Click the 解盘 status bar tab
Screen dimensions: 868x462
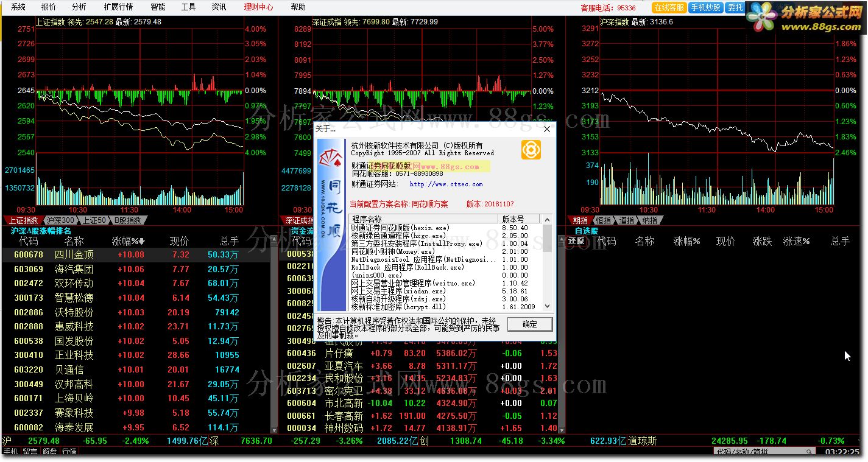49,452
